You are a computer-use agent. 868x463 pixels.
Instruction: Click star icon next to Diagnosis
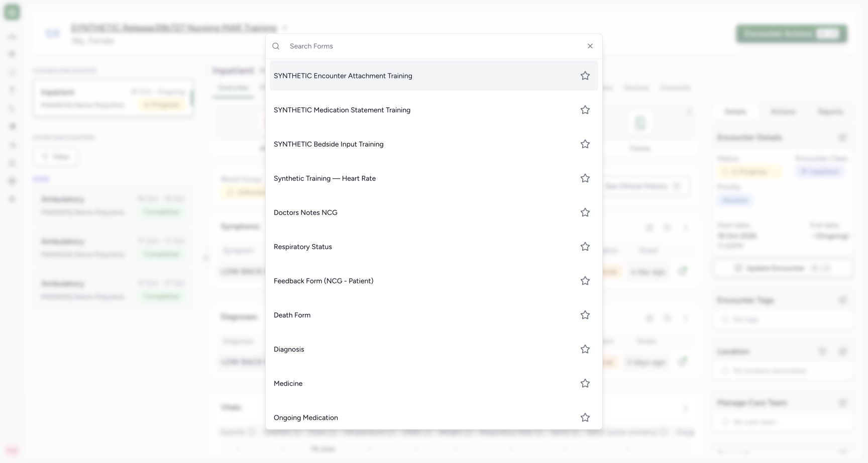(585, 349)
